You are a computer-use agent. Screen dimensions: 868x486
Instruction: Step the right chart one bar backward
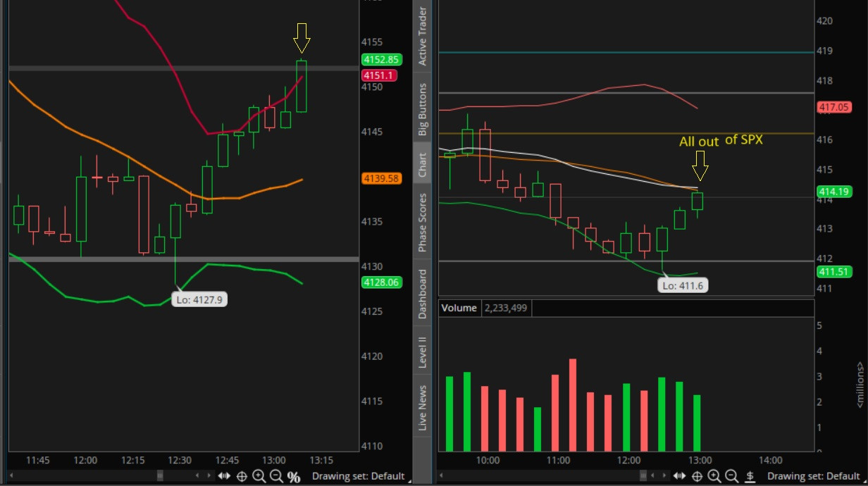tap(652, 476)
